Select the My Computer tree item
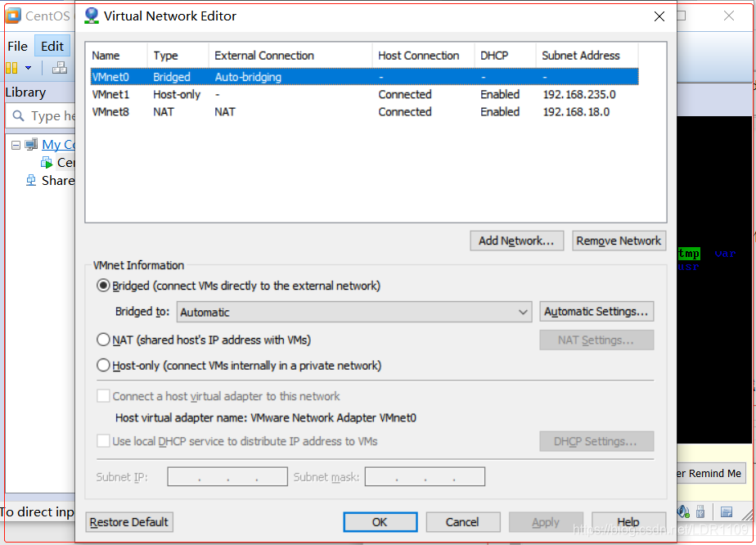Screen dimensions: 756x545 58,144
